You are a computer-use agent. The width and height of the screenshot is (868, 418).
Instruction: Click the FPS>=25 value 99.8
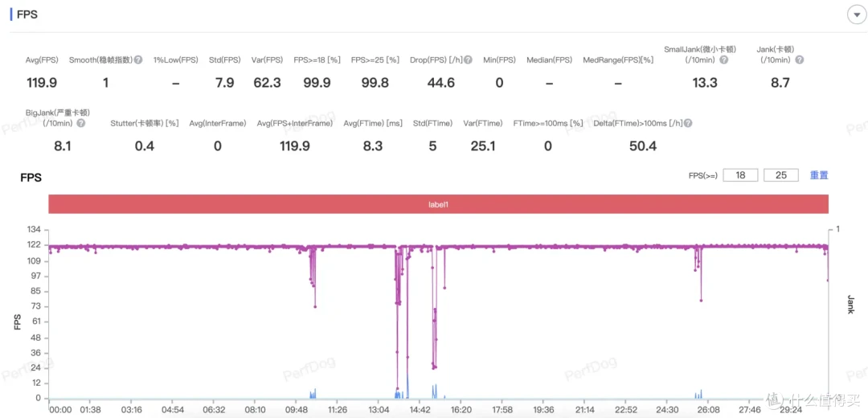[x=375, y=83]
